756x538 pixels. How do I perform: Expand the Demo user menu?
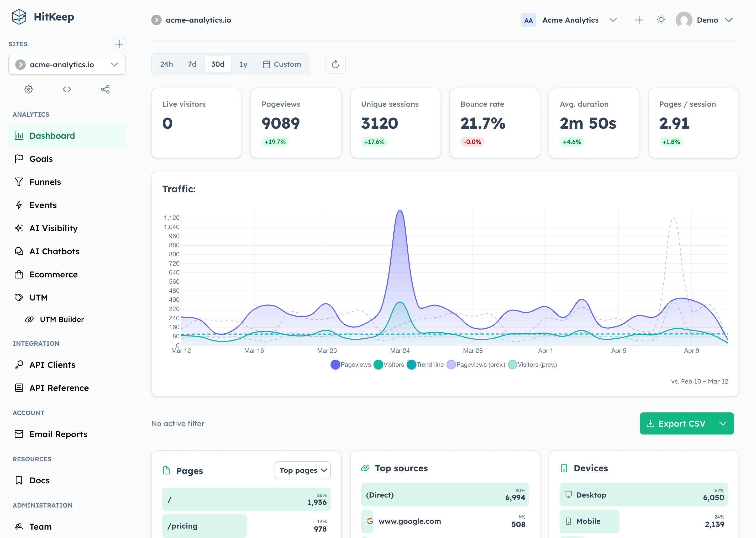coord(712,20)
